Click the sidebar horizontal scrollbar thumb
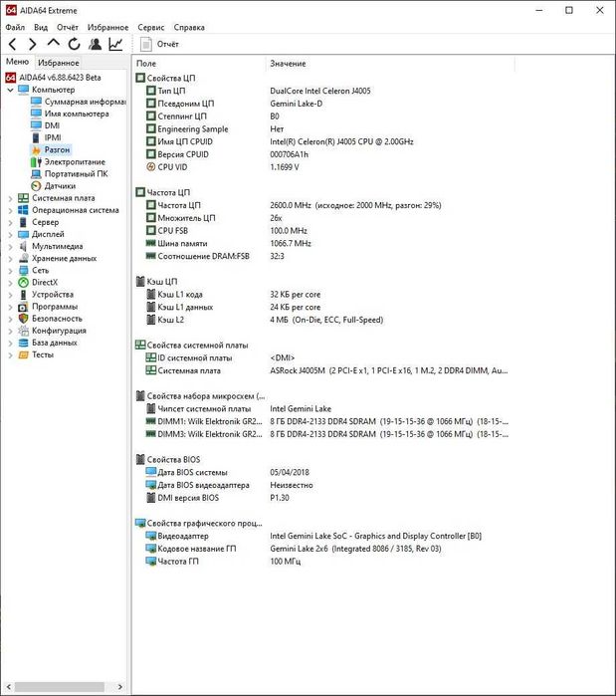 click(60, 687)
